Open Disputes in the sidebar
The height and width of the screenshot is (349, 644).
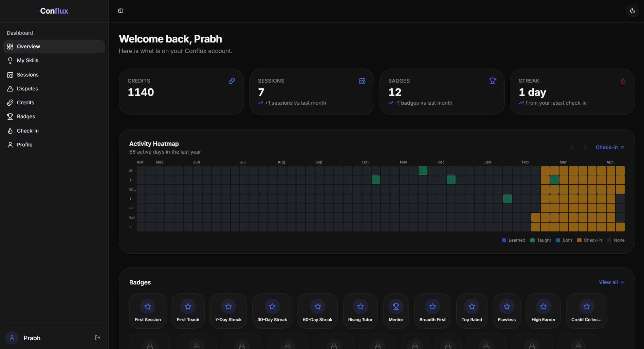tap(54, 89)
